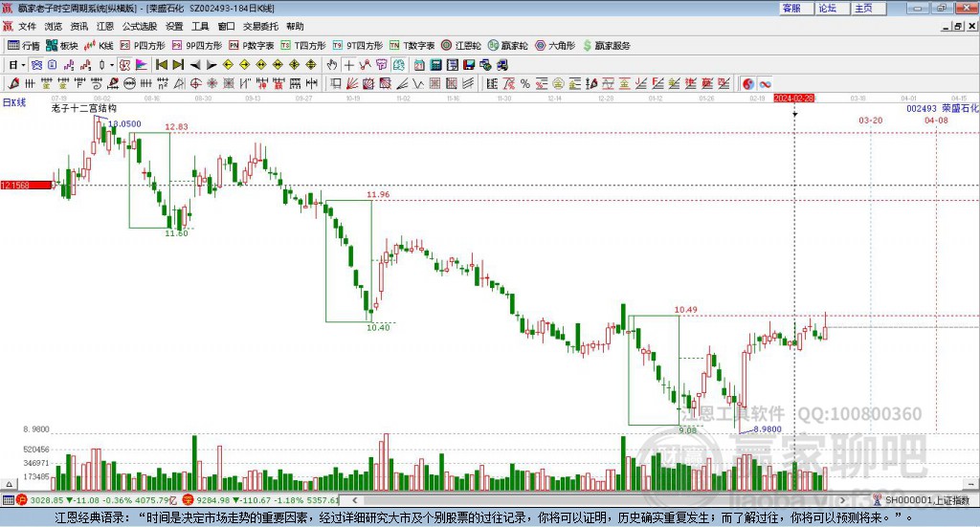Click the blue infinity loop icon
This screenshot has height=527, width=980.
tap(765, 83)
